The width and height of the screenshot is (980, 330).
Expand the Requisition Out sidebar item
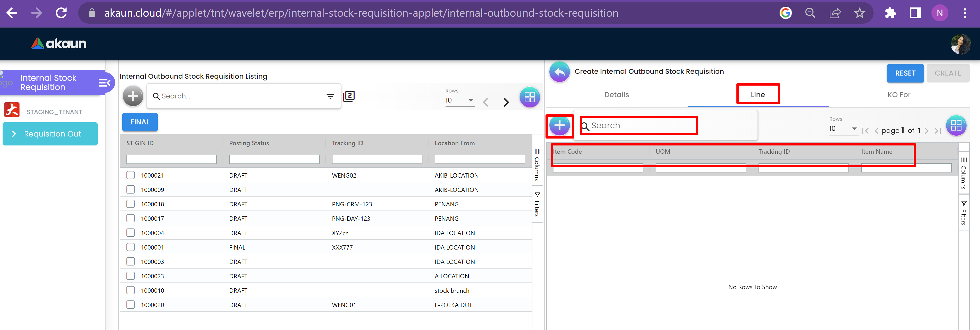click(x=50, y=134)
